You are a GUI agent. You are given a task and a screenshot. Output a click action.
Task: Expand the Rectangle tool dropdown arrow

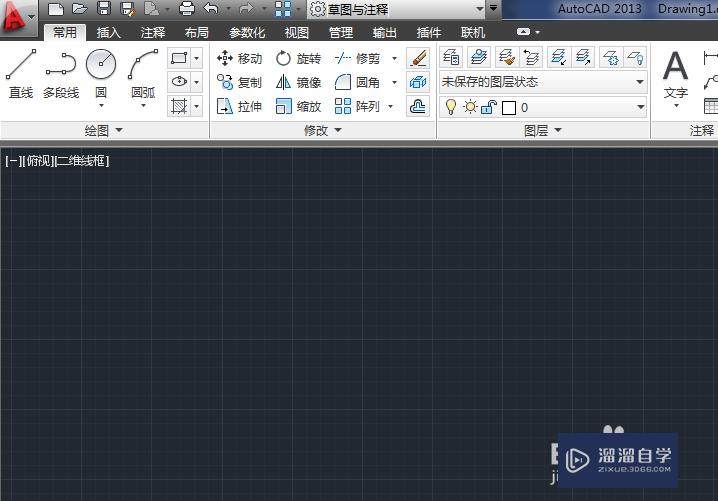coord(197,58)
